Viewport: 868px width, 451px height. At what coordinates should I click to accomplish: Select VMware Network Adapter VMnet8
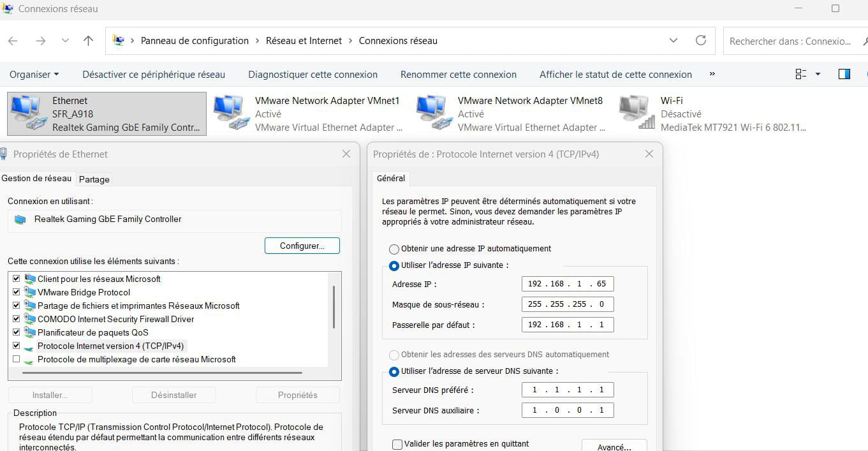[x=511, y=114]
